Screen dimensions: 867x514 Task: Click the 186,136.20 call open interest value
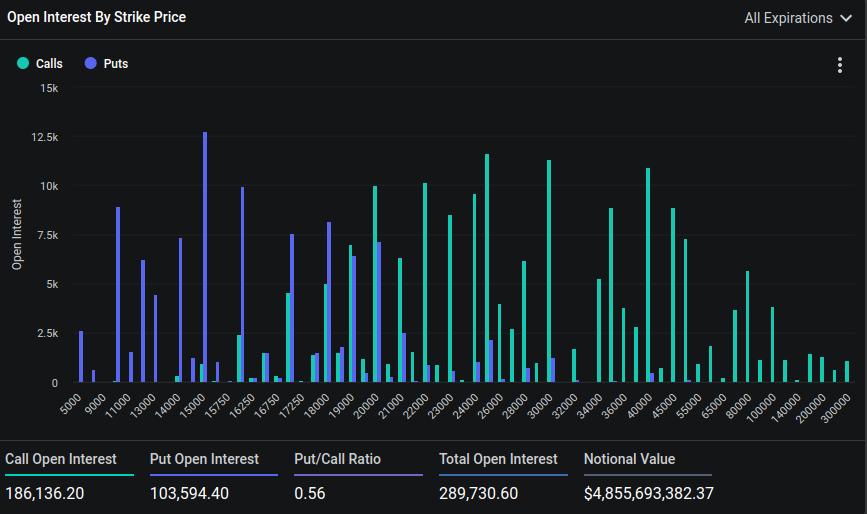(x=47, y=493)
